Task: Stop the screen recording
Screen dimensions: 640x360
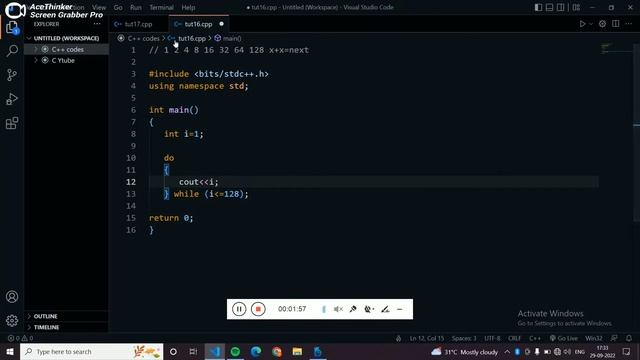Action: click(258, 309)
